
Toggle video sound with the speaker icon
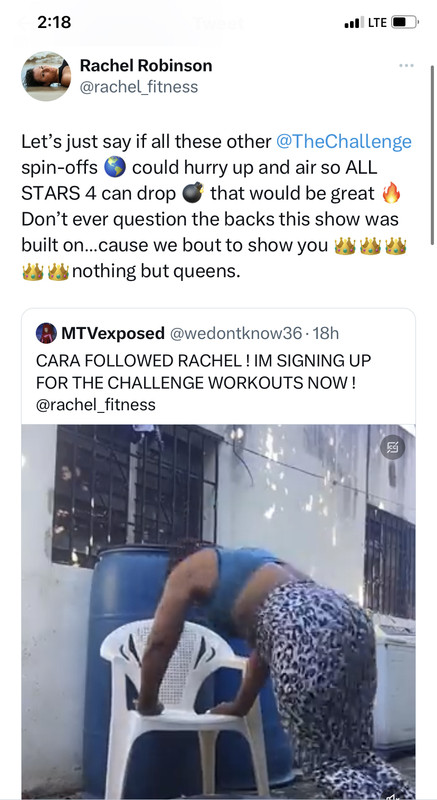point(392,796)
